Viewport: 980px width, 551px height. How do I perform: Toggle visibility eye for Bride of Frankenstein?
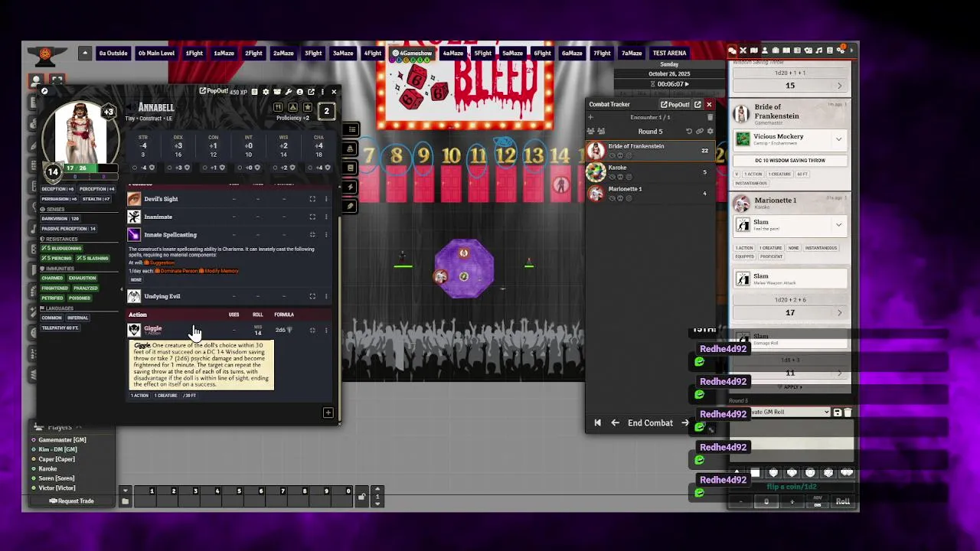click(612, 156)
